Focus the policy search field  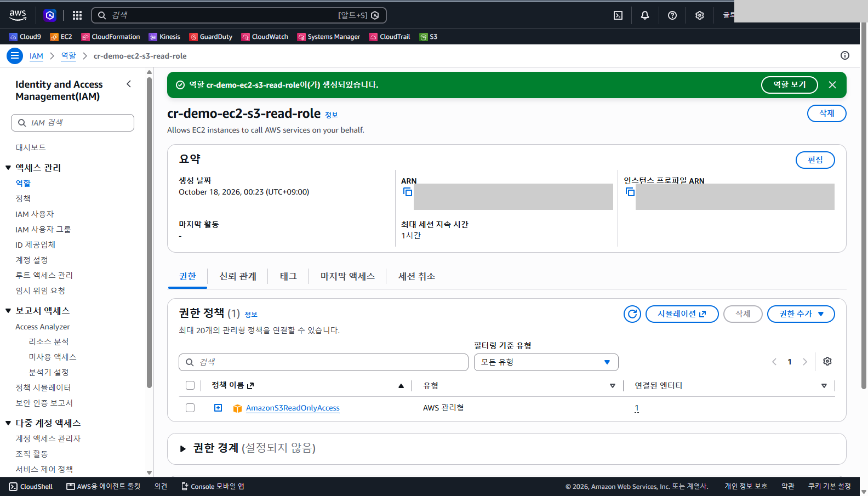[323, 362]
